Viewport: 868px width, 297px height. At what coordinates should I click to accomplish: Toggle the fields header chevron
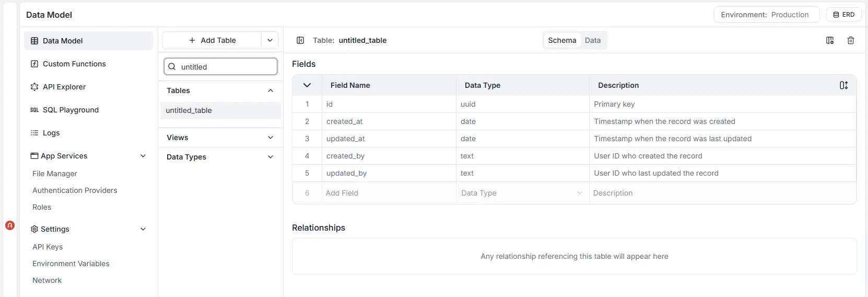pos(307,85)
